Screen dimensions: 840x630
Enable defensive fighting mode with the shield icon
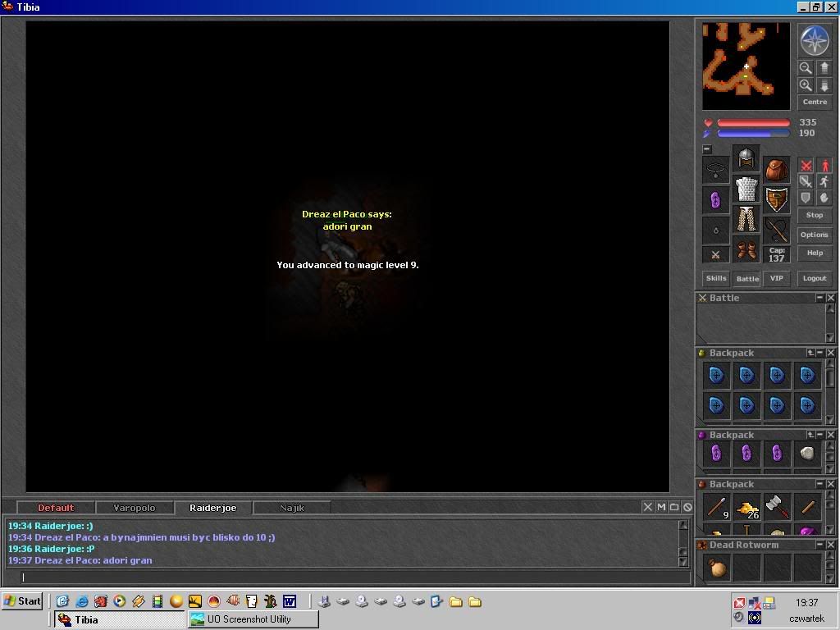[806, 198]
